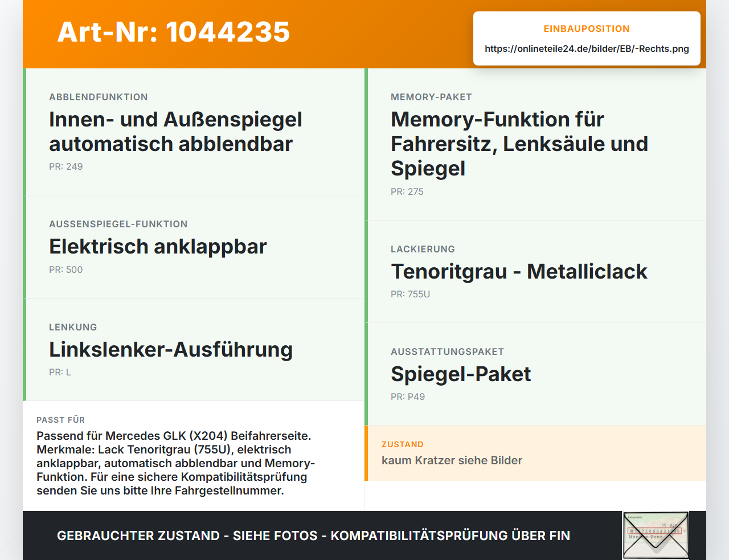Click the Art-Nr: 1044235 heading
This screenshot has height=560, width=729.
point(174,32)
